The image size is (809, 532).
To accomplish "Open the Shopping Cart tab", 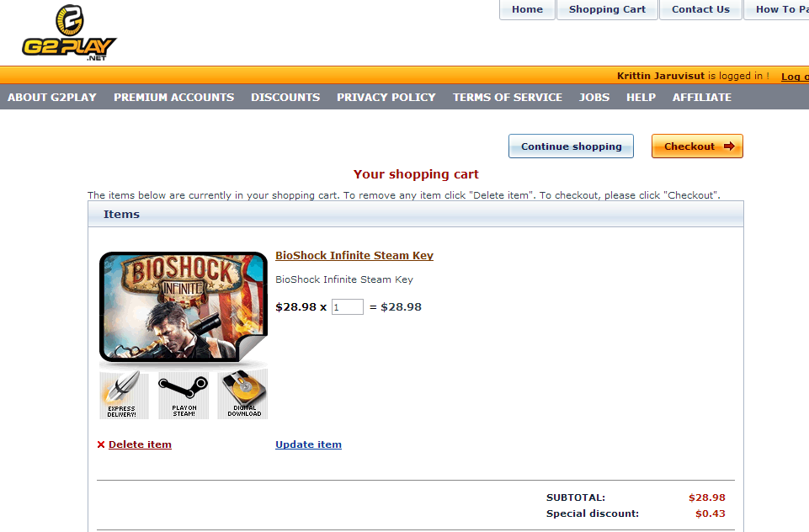I will pos(607,9).
